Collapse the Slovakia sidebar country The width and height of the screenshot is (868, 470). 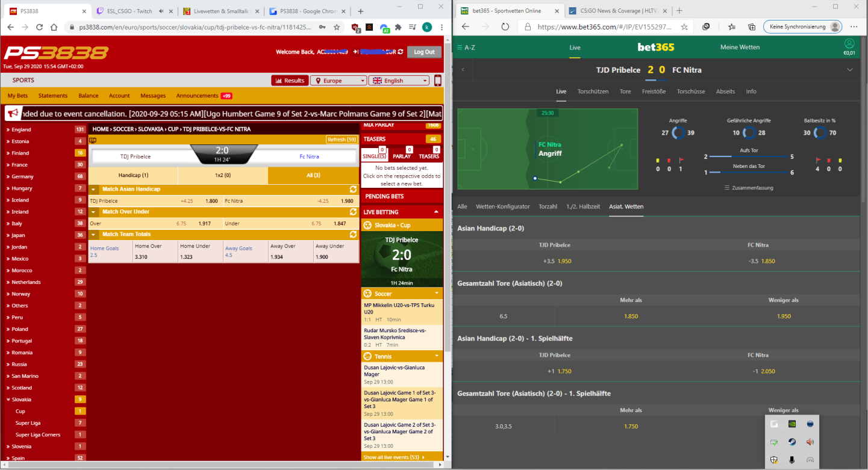coord(8,400)
